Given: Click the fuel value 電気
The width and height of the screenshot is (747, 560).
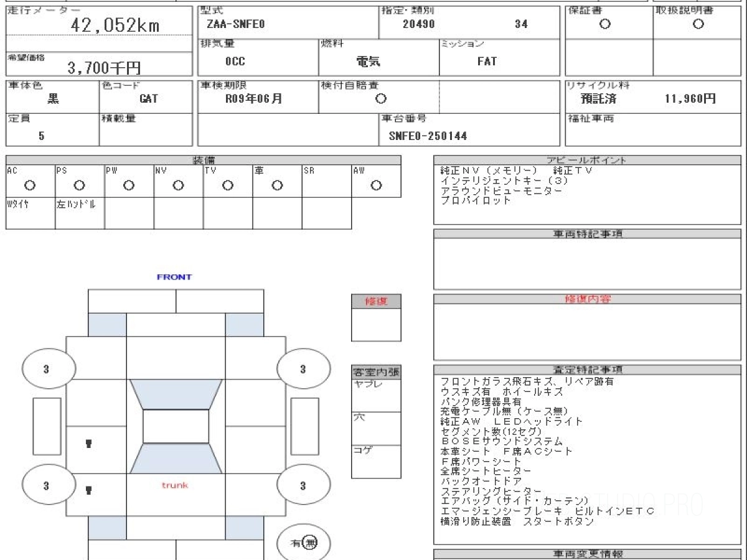Looking at the screenshot, I should click(368, 62).
